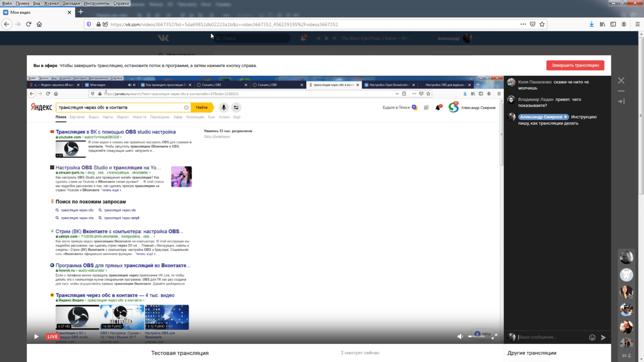Show site security padlock info
The width and height of the screenshot is (644, 362).
pos(99,24)
